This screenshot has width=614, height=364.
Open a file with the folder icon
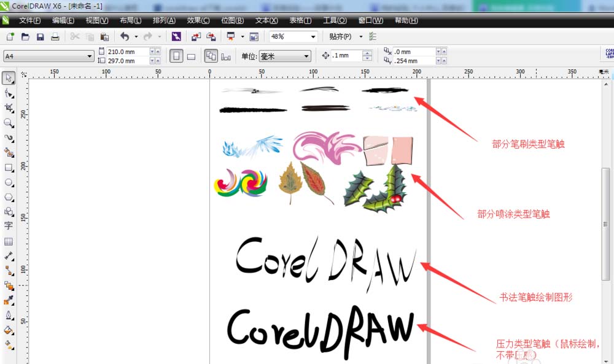point(25,37)
